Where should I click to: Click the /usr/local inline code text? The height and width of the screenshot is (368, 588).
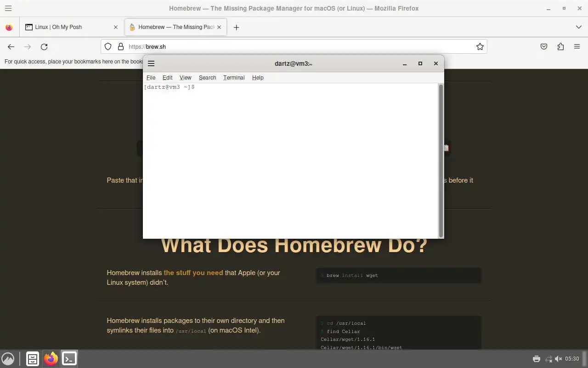coord(191,331)
